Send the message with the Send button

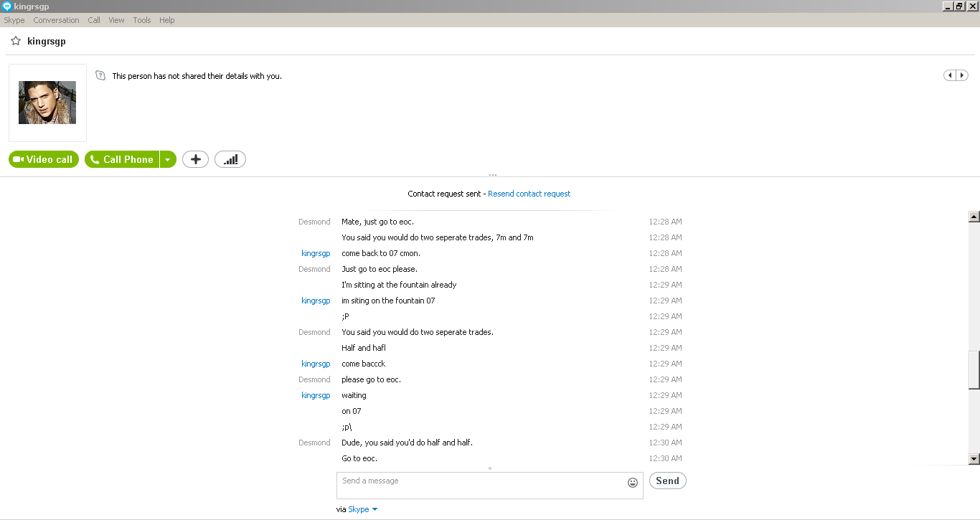pos(667,481)
